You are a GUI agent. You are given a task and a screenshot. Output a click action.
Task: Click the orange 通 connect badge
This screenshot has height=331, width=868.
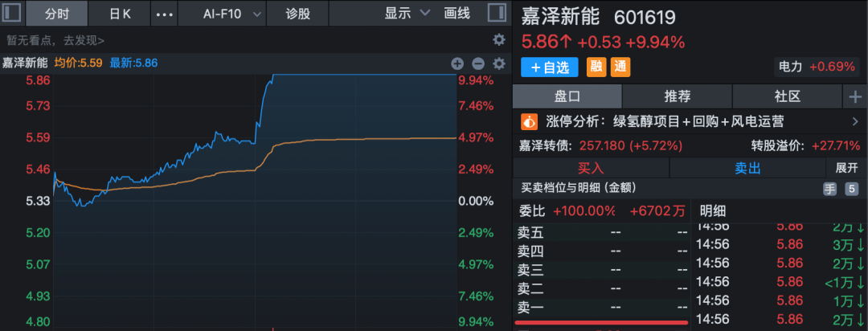[x=620, y=67]
